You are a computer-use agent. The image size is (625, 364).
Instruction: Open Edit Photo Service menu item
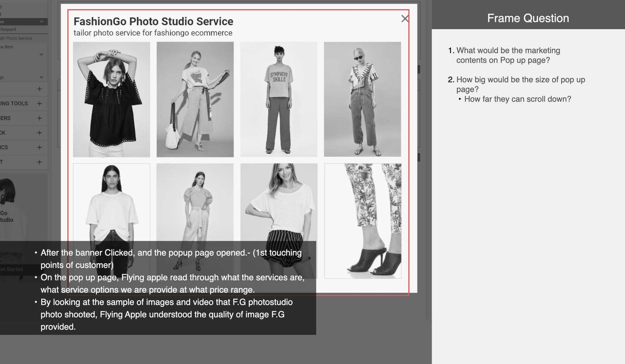(x=17, y=38)
